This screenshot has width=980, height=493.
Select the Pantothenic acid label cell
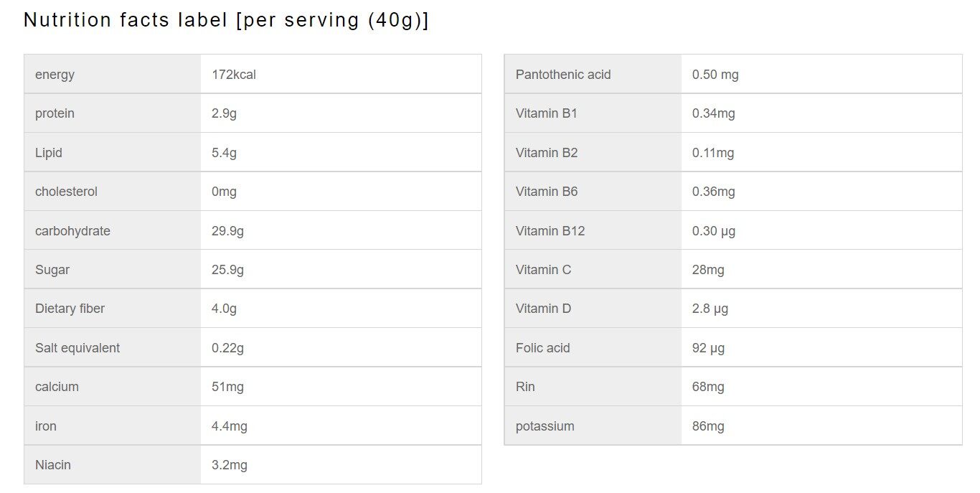(x=563, y=75)
